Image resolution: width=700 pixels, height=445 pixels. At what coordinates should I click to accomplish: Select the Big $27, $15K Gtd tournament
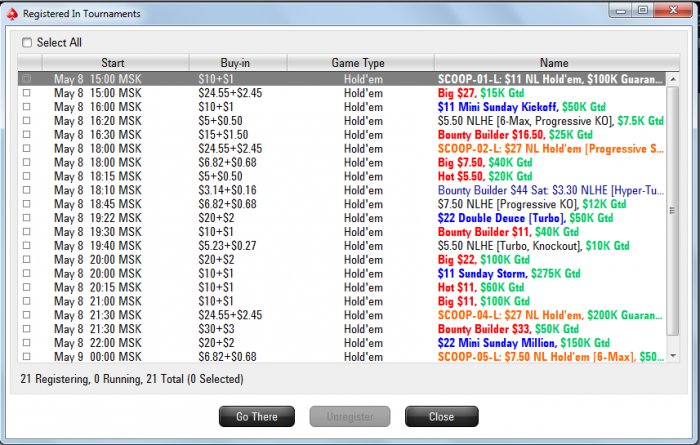481,93
